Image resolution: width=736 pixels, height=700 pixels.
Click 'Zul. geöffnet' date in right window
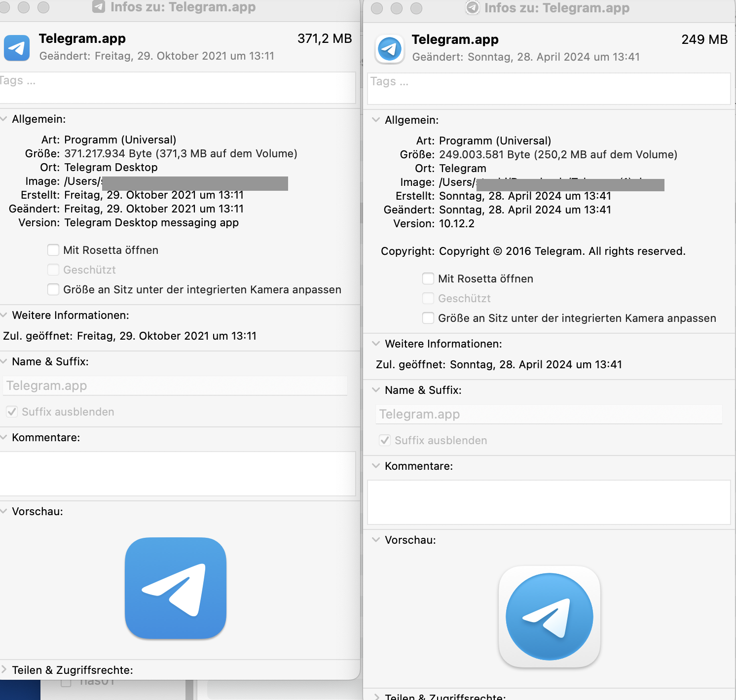click(x=536, y=365)
